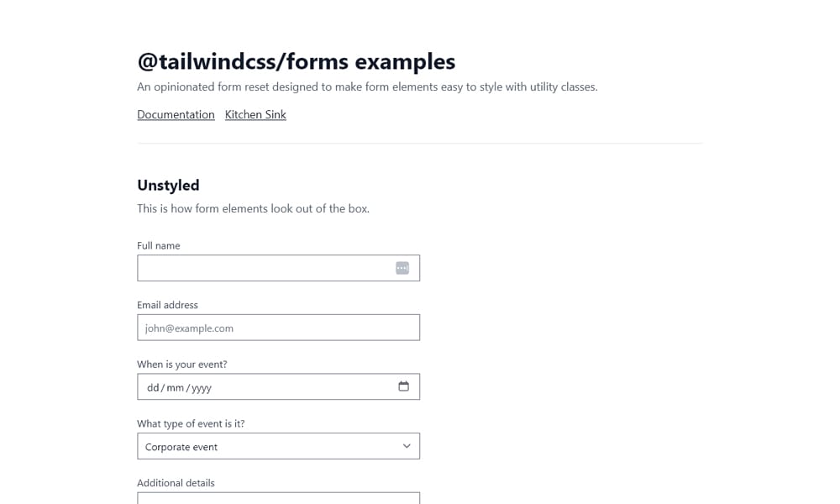Select the dd day segment of date input
This screenshot has width=840, height=504.
(155, 387)
